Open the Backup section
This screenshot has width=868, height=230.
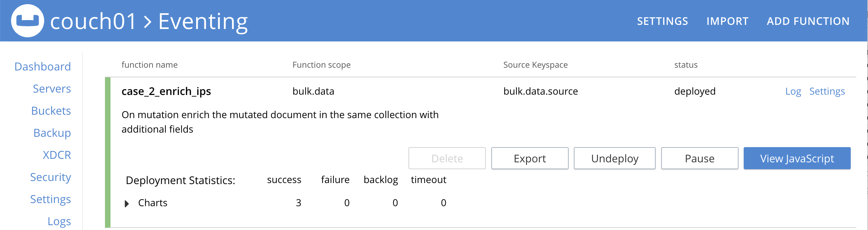coord(52,133)
